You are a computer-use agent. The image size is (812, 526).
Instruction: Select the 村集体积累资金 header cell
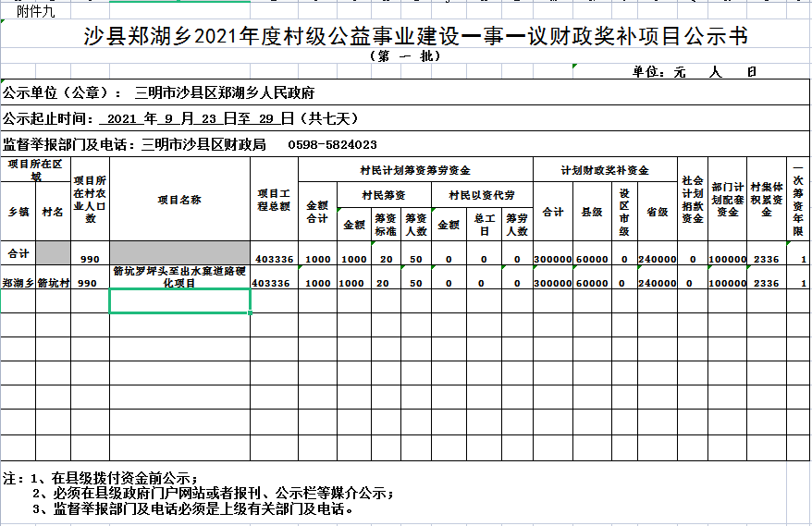coord(766,200)
